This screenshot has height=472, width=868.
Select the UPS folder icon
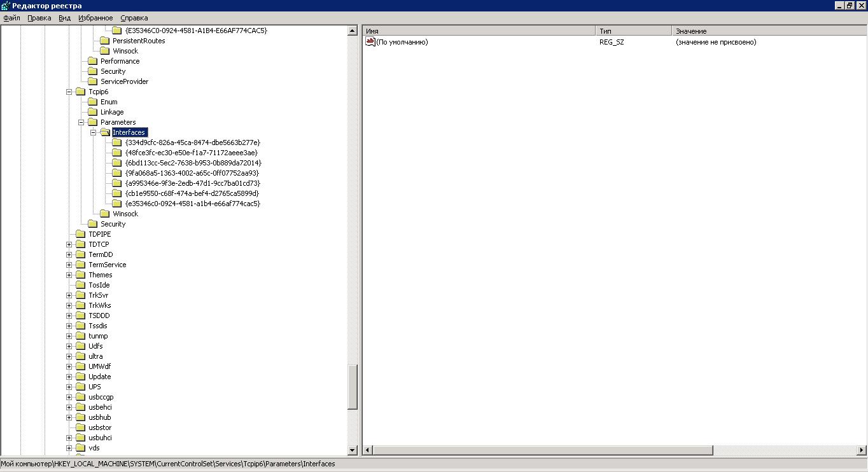click(x=80, y=387)
